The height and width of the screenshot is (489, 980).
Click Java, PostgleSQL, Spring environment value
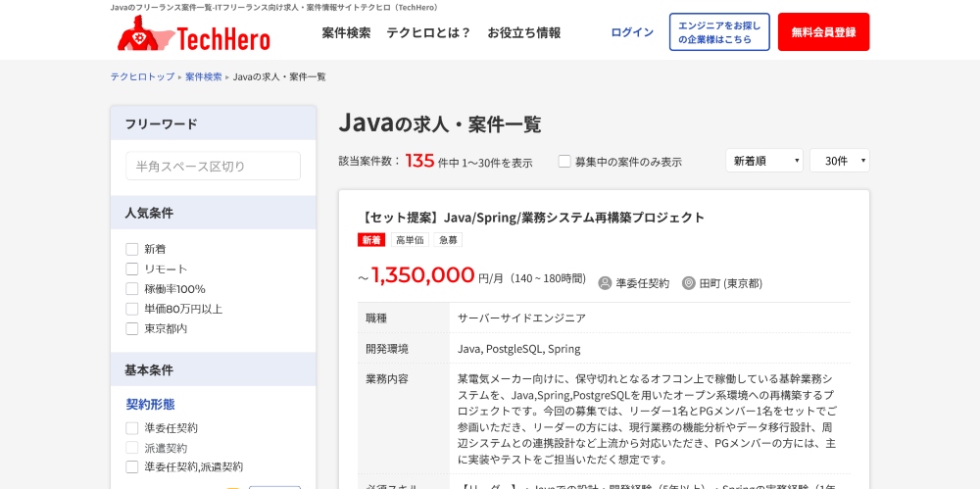click(518, 349)
